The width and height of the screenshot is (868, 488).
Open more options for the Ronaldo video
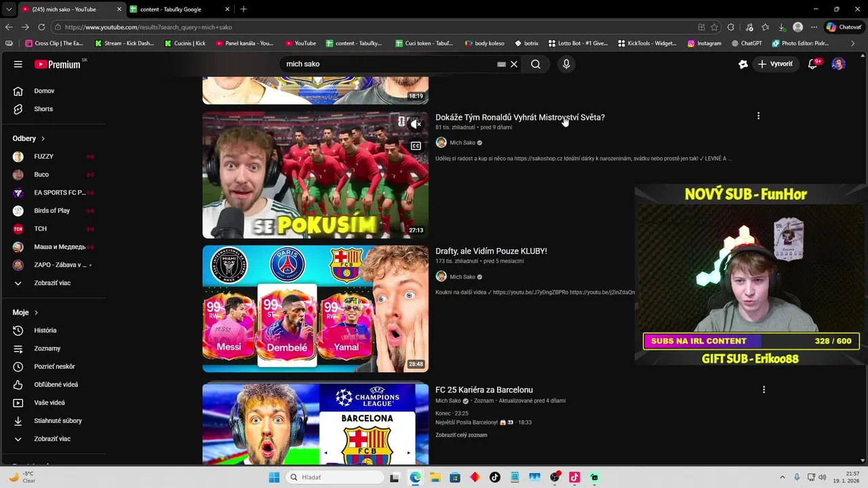(758, 116)
